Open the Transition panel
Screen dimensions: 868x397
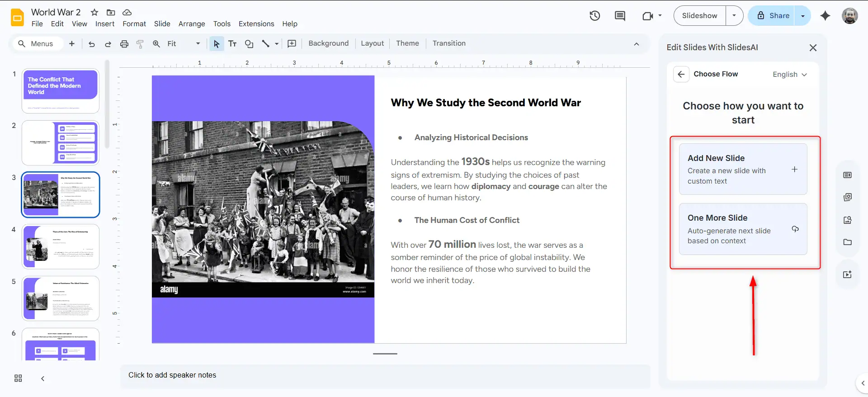(449, 43)
